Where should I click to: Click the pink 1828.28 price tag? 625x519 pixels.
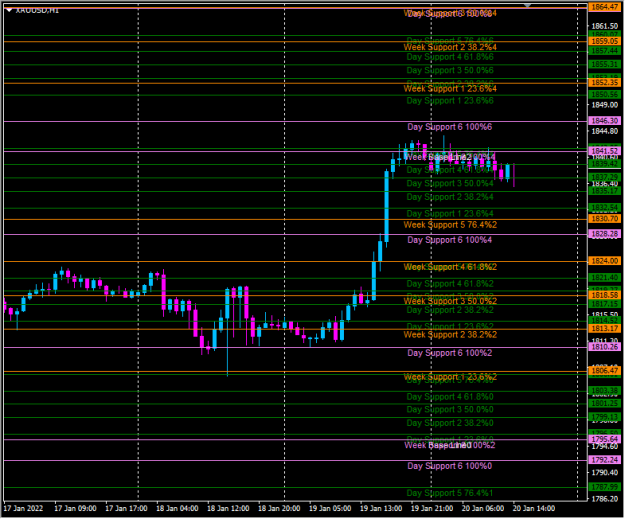(x=605, y=234)
